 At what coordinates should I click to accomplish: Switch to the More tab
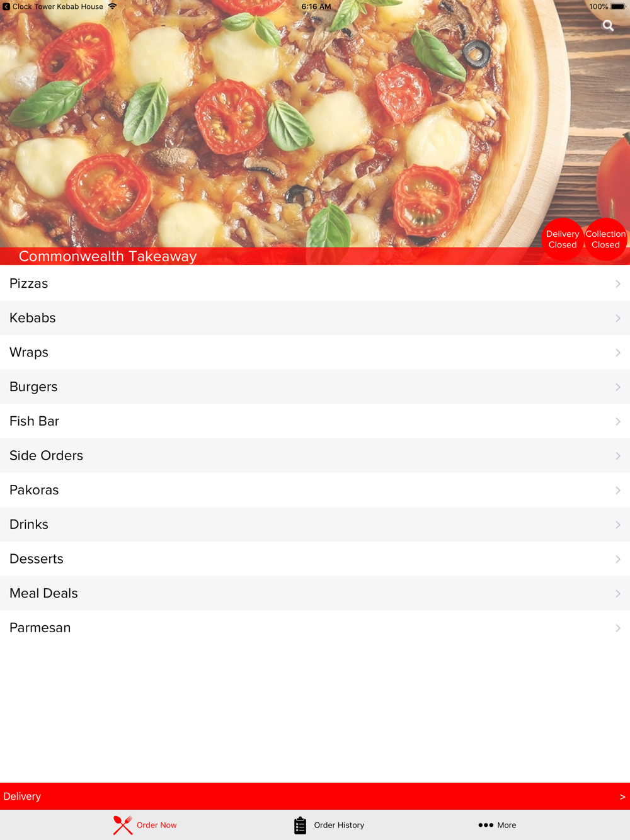497,825
